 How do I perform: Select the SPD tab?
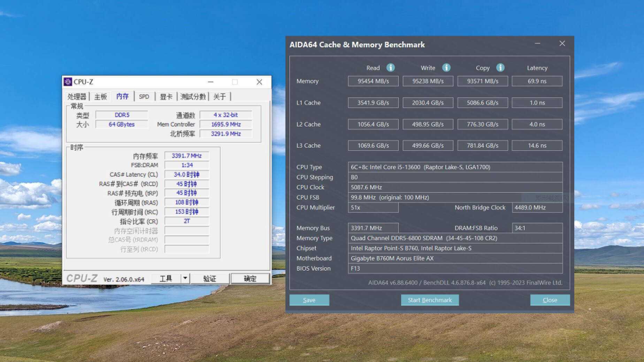(144, 96)
